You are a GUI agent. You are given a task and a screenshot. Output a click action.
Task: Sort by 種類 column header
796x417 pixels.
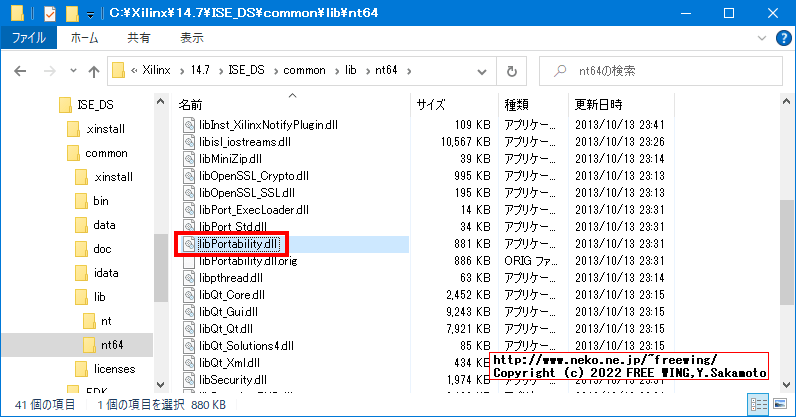pyautogui.click(x=516, y=105)
